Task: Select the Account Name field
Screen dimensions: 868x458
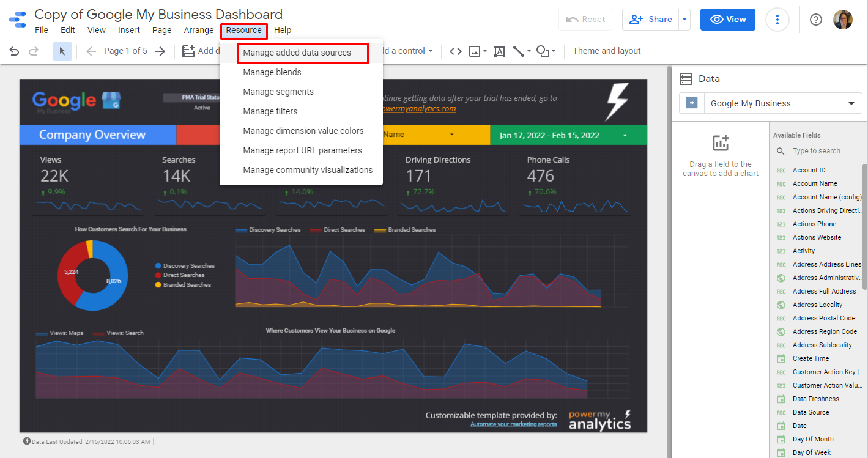Action: [x=815, y=183]
